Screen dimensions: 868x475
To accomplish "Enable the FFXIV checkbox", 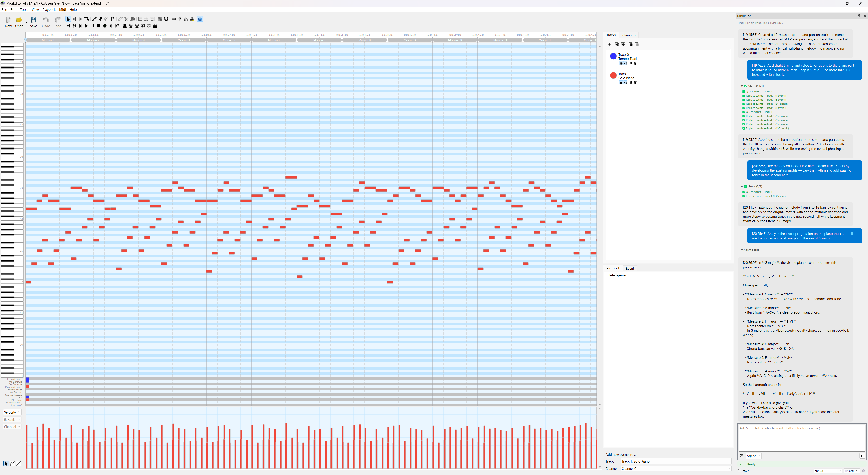I will point(740,471).
